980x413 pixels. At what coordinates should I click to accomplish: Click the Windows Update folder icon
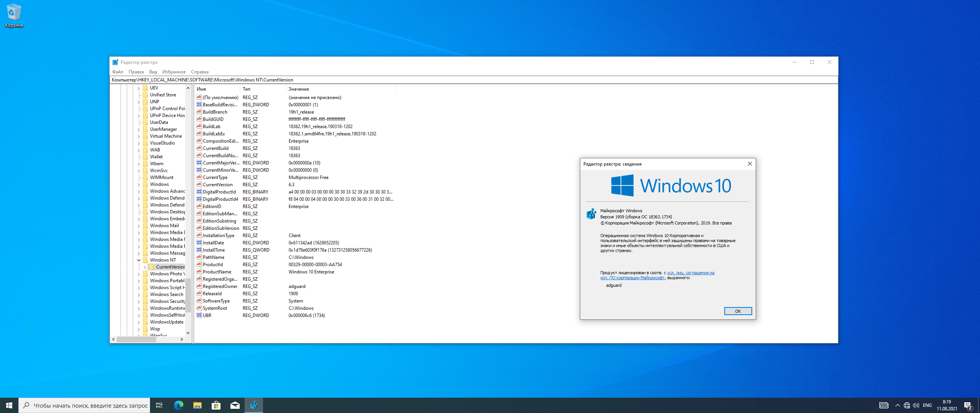[145, 322]
